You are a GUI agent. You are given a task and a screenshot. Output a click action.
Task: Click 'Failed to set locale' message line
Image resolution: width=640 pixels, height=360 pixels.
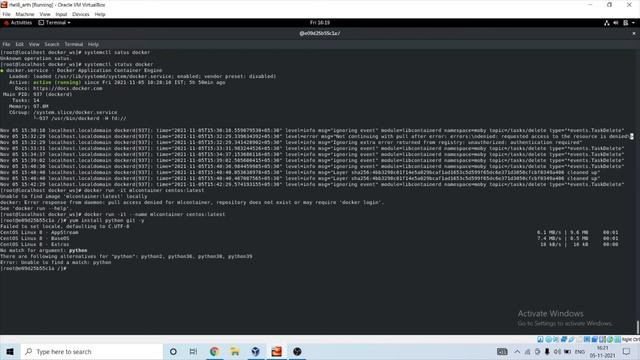64,226
